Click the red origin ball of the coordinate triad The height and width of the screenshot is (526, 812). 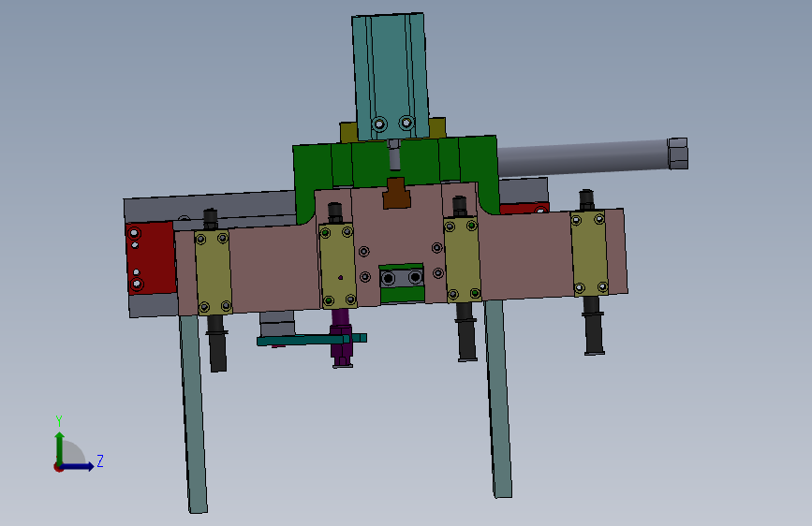58,467
